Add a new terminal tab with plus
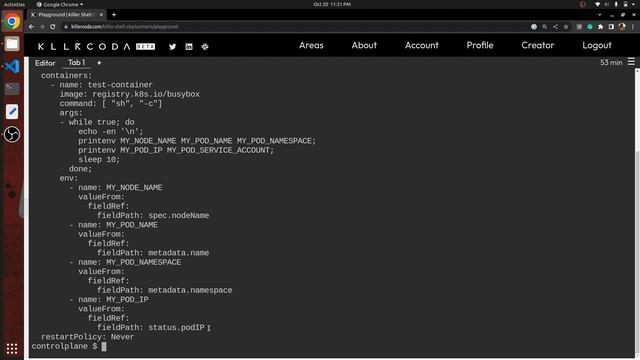Screen dimensions: 640x360 pos(99,63)
